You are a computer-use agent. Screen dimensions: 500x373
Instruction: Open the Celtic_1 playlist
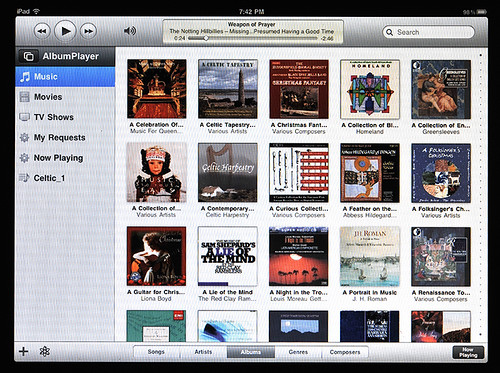(x=65, y=178)
